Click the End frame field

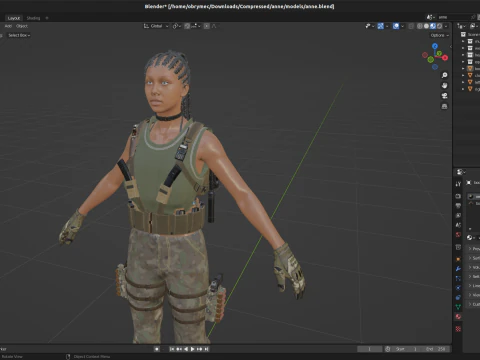[x=436, y=349]
